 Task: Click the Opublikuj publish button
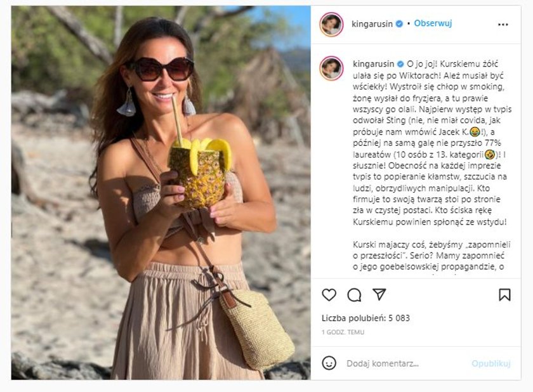pos(490,363)
